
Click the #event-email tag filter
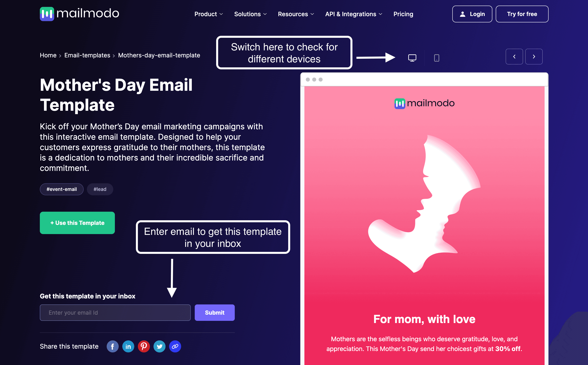click(61, 189)
